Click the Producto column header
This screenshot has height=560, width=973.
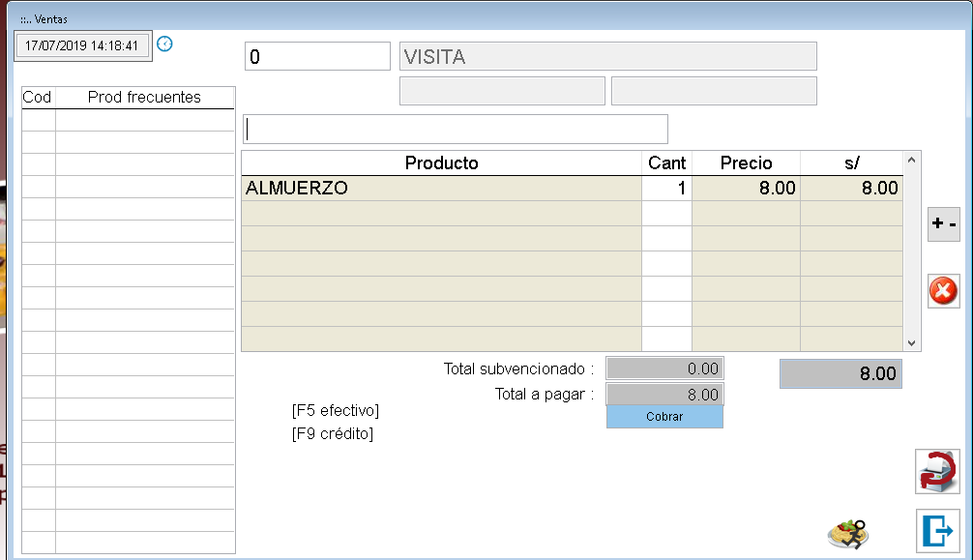click(x=441, y=163)
